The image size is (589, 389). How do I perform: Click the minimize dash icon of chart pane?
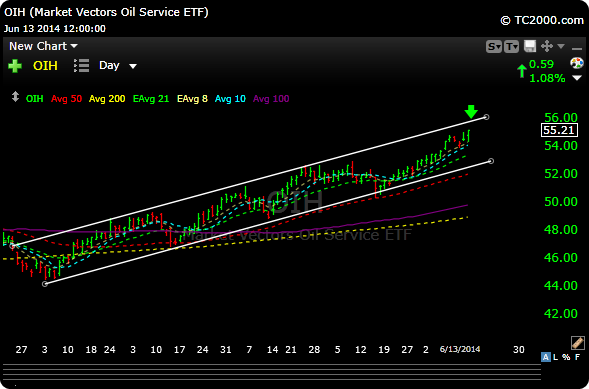577,49
